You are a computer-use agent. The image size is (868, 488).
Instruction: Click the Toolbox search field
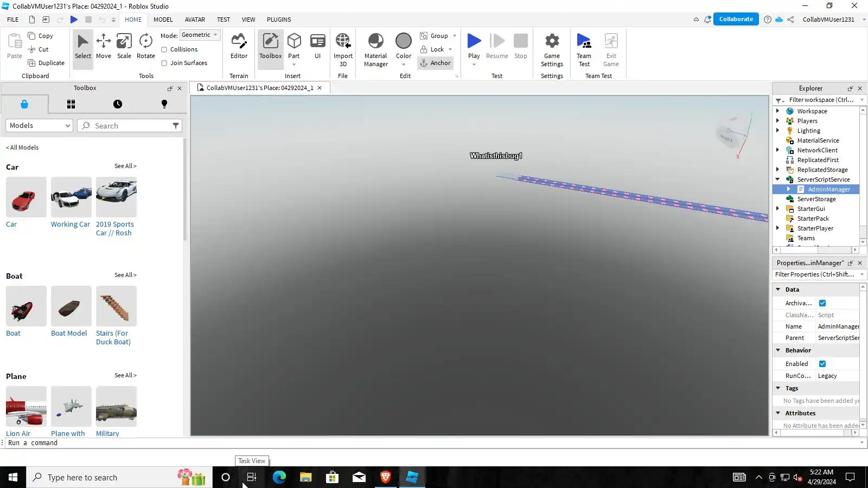click(x=130, y=126)
